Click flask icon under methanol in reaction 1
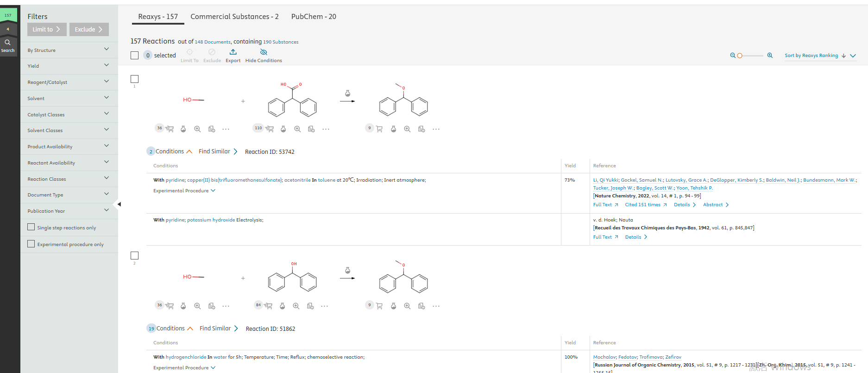Screen dimensions: 868x373 [x=183, y=129]
